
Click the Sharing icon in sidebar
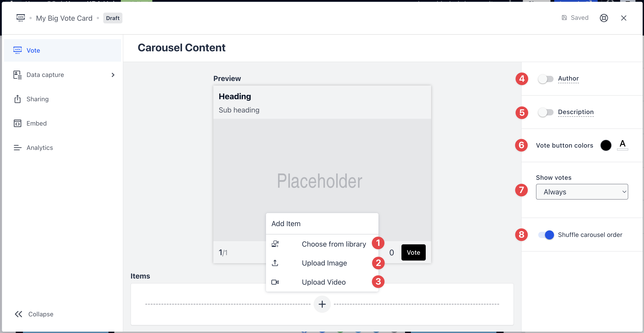click(17, 99)
